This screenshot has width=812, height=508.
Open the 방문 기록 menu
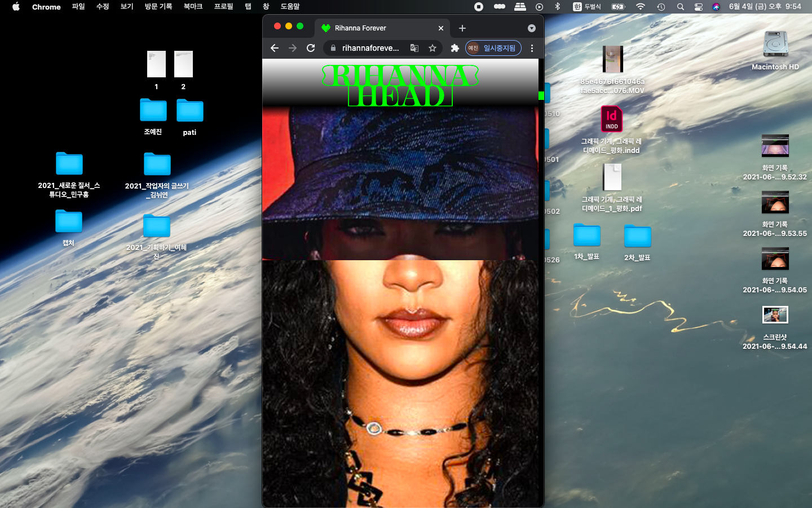(x=158, y=7)
